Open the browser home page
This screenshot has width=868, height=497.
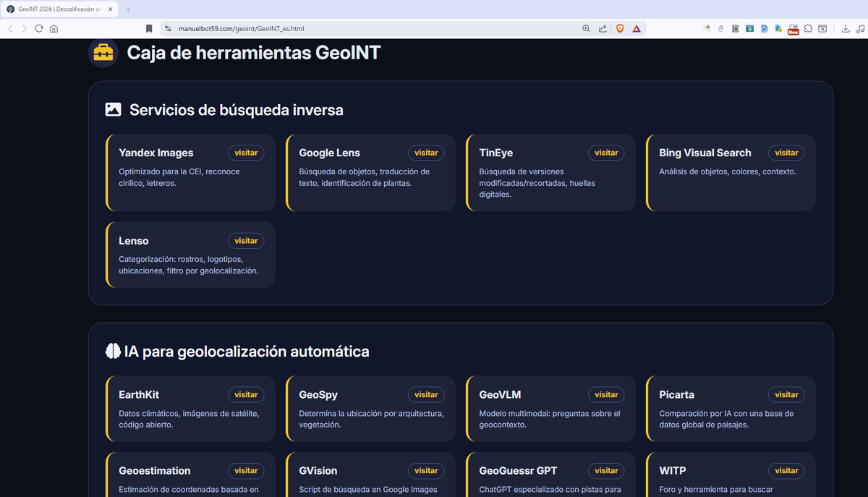(54, 29)
